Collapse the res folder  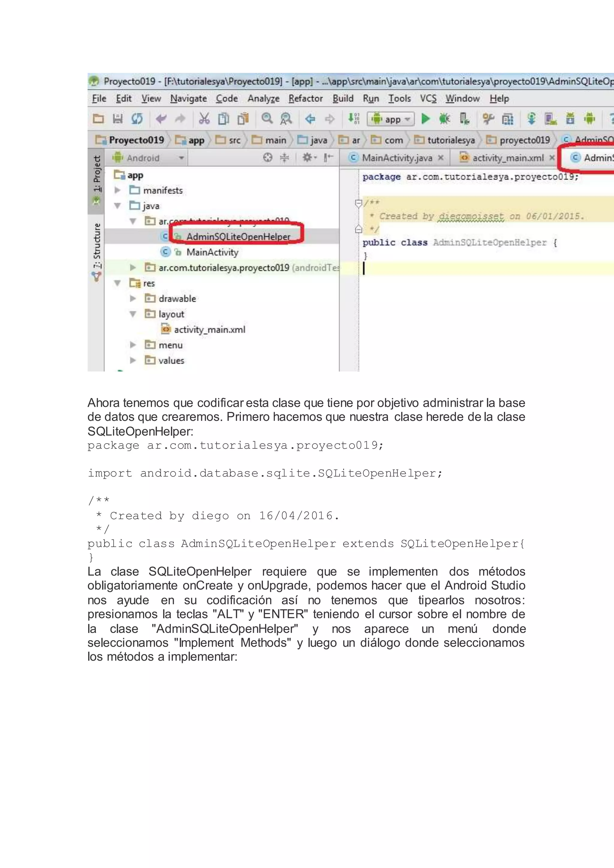[x=118, y=283]
